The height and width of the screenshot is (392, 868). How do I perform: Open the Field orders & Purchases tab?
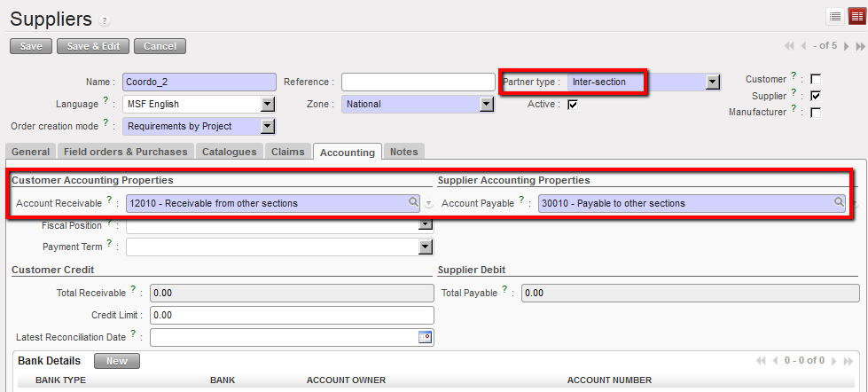click(125, 152)
